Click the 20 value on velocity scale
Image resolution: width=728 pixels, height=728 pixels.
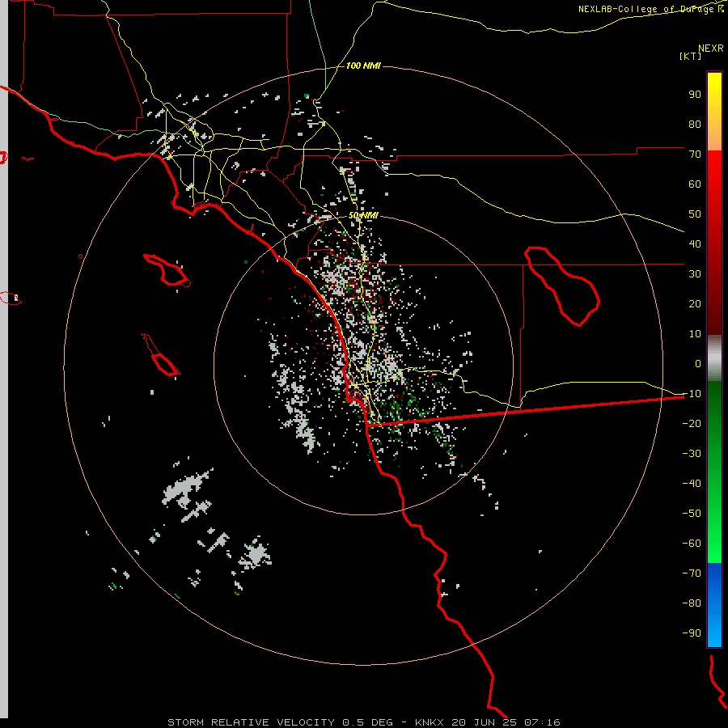695,304
